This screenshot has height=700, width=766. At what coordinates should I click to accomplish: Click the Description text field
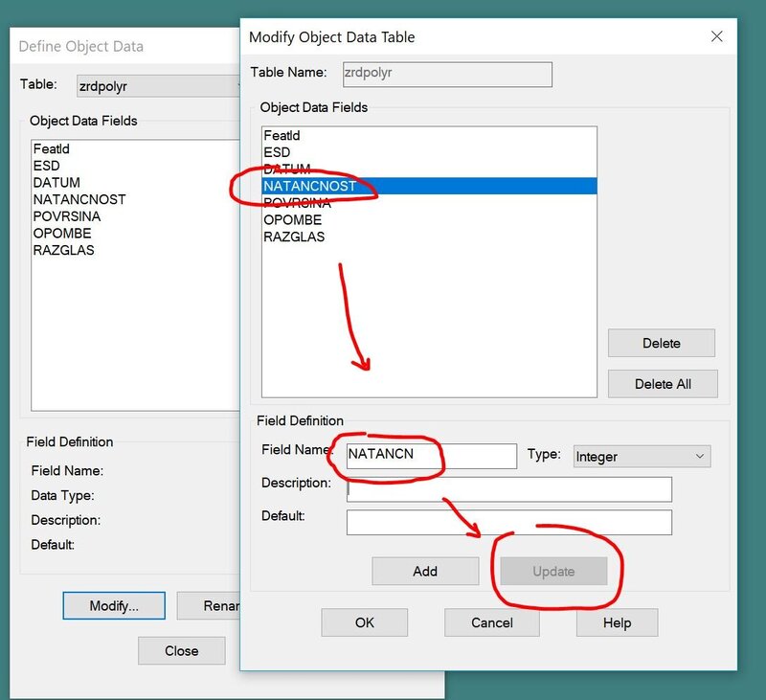point(508,488)
